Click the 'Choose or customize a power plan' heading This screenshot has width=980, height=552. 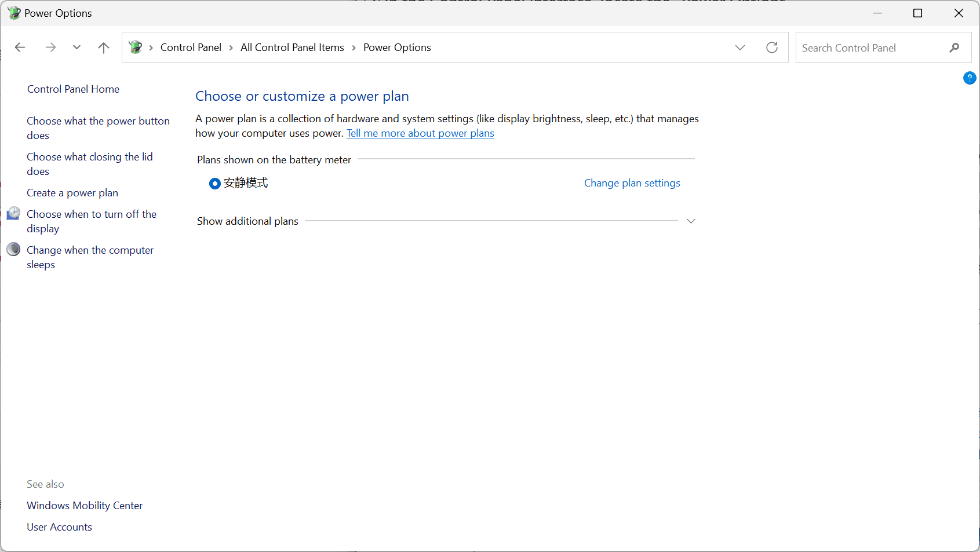302,96
